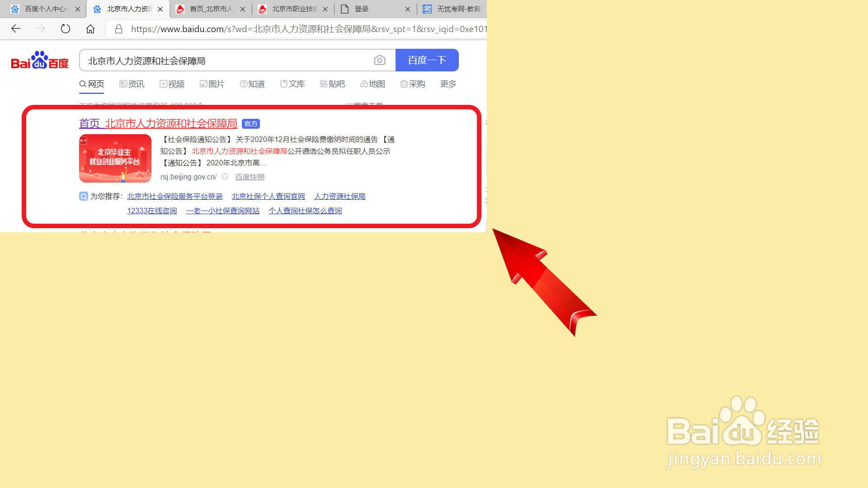Open the browser home page icon
The image size is (868, 488).
click(90, 29)
